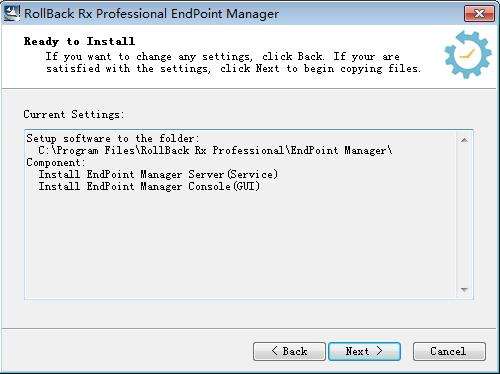
Task: Click the 'Setup software to the folder:' line
Action: point(113,138)
